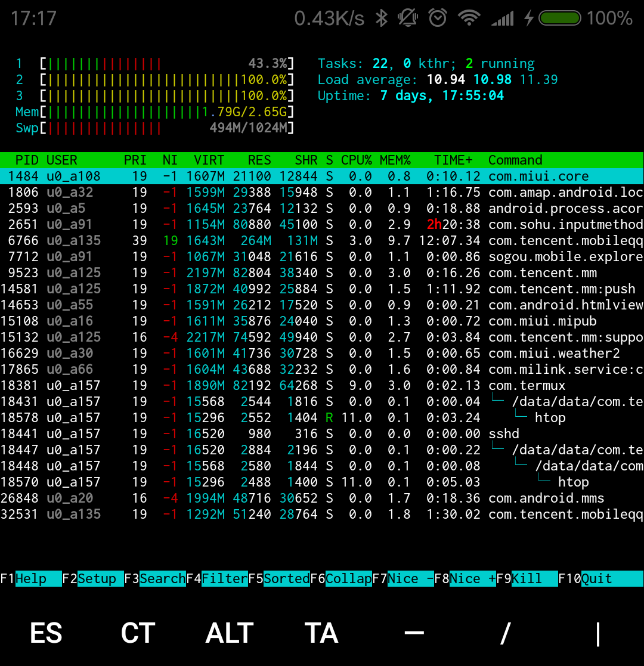Select com.tencent.mobileqq row with PID 6766
The width and height of the screenshot is (644, 666).
click(x=322, y=241)
